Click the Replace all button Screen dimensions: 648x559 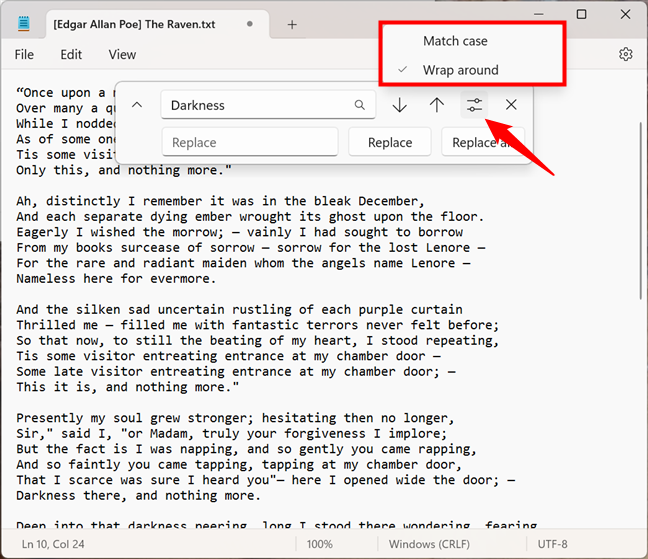click(x=483, y=143)
